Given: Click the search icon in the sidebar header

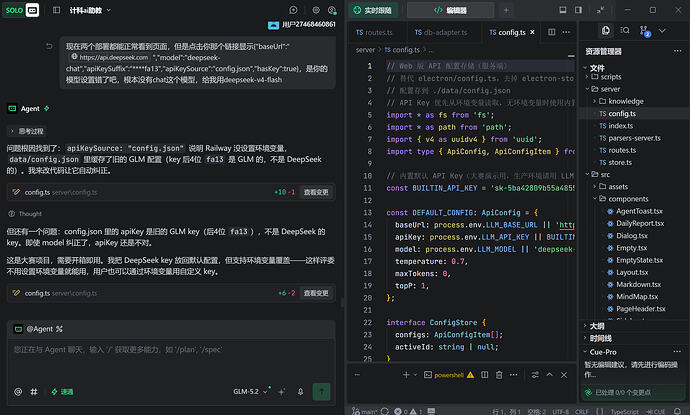Looking at the screenshot, I should coord(625,30).
